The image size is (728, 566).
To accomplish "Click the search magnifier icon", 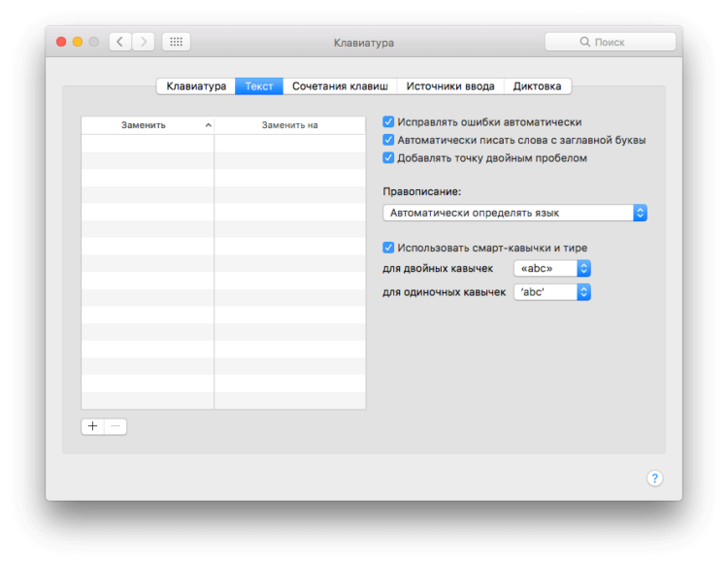I will click(584, 42).
